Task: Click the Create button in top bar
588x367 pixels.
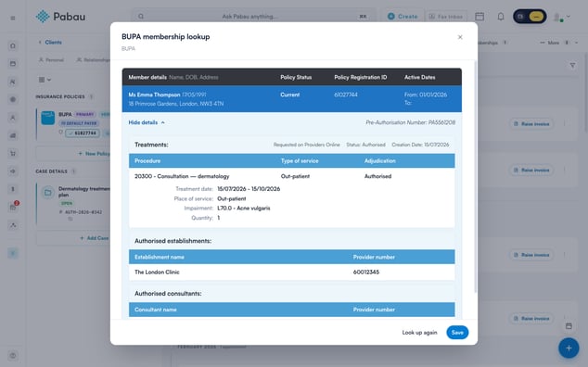Action: click(403, 17)
